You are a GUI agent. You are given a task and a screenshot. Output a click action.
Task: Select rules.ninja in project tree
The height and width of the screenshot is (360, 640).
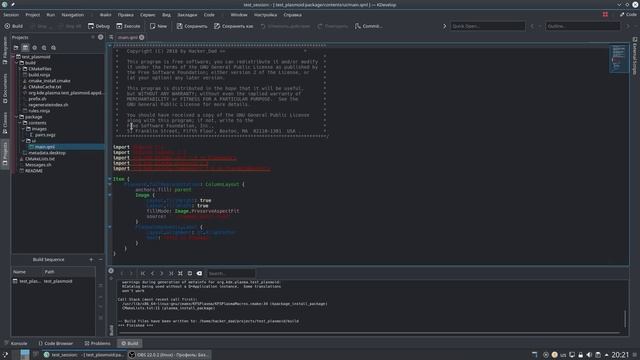(x=39, y=111)
